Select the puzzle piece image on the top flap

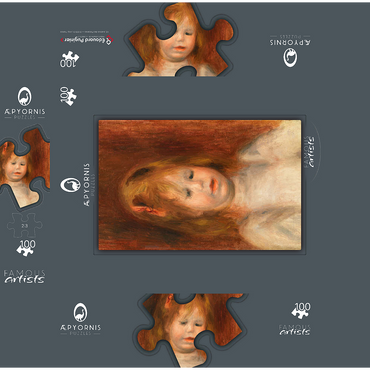tap(181, 40)
